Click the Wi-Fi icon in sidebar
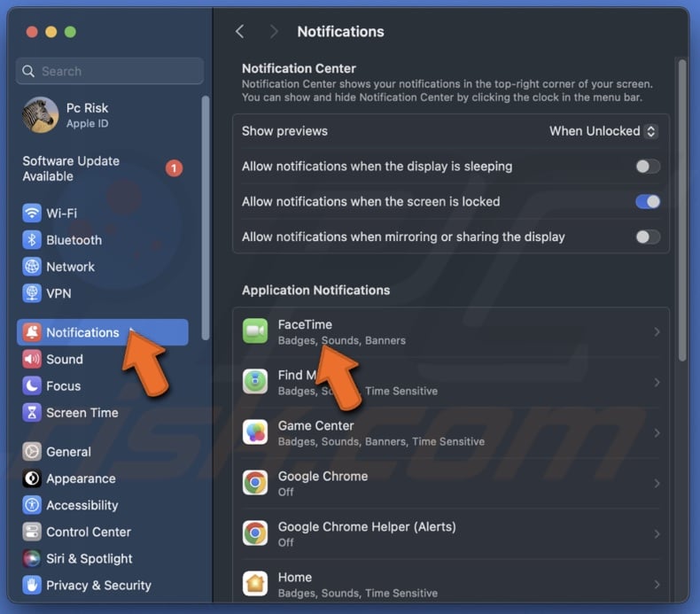The height and width of the screenshot is (614, 700). (32, 214)
